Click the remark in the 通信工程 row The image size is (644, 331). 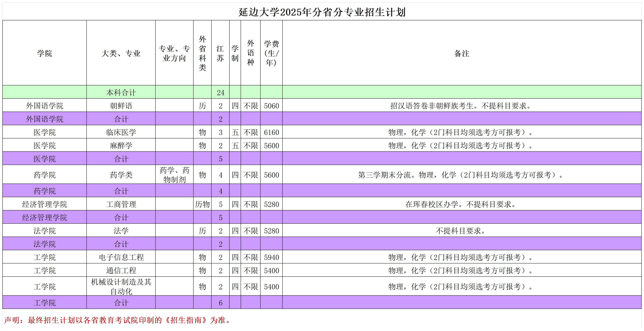462,270
